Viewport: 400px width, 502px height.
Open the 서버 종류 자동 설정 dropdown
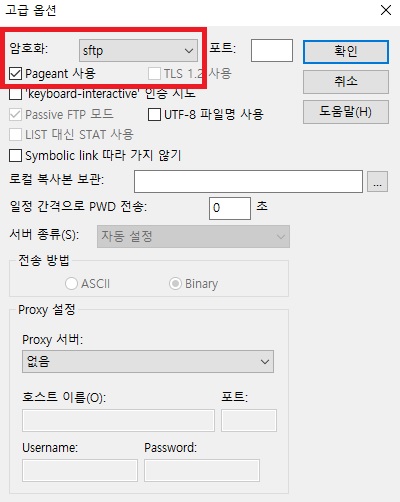(x=193, y=236)
